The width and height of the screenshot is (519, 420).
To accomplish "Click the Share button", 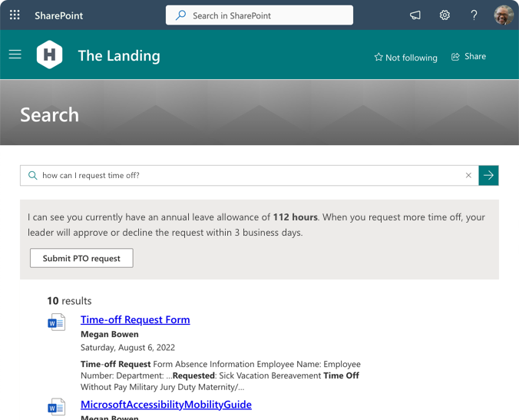I will point(468,57).
